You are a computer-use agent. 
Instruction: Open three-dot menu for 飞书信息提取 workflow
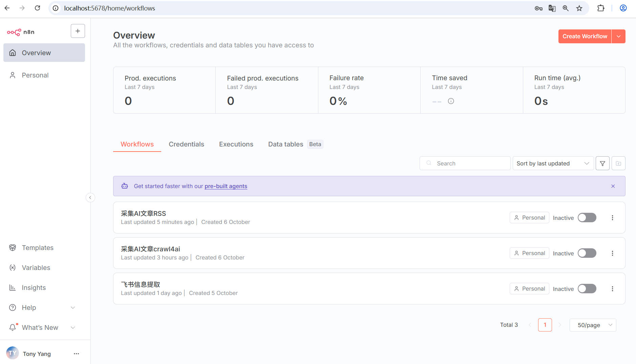pyautogui.click(x=612, y=289)
